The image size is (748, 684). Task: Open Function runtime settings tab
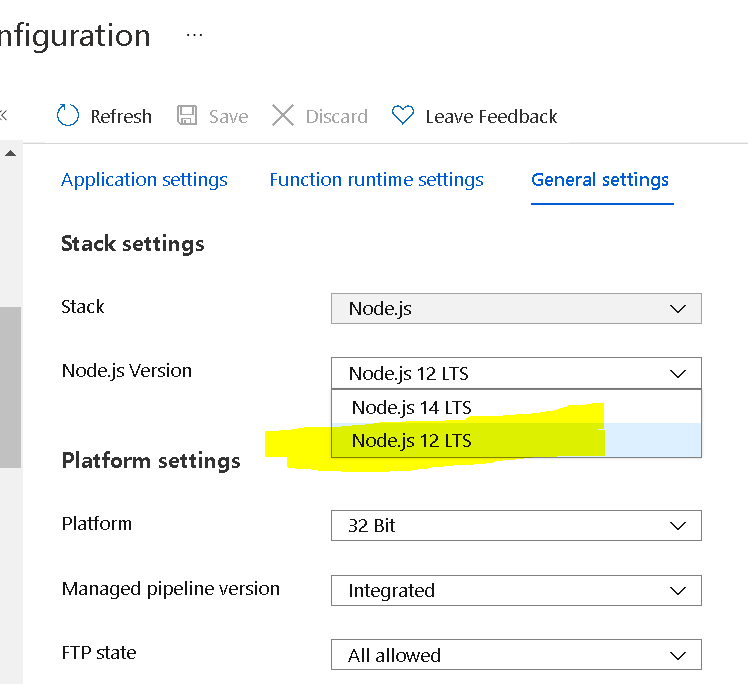(x=376, y=180)
